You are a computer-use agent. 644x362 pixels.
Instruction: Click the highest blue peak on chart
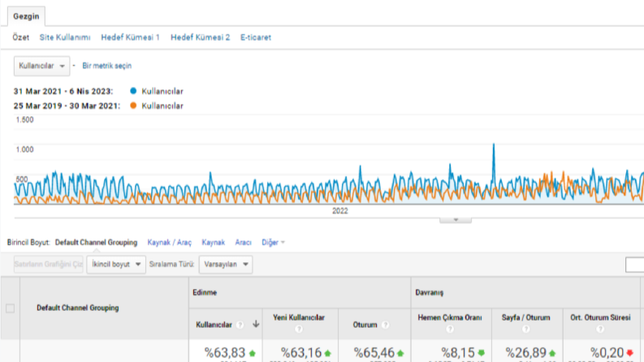tap(494, 145)
